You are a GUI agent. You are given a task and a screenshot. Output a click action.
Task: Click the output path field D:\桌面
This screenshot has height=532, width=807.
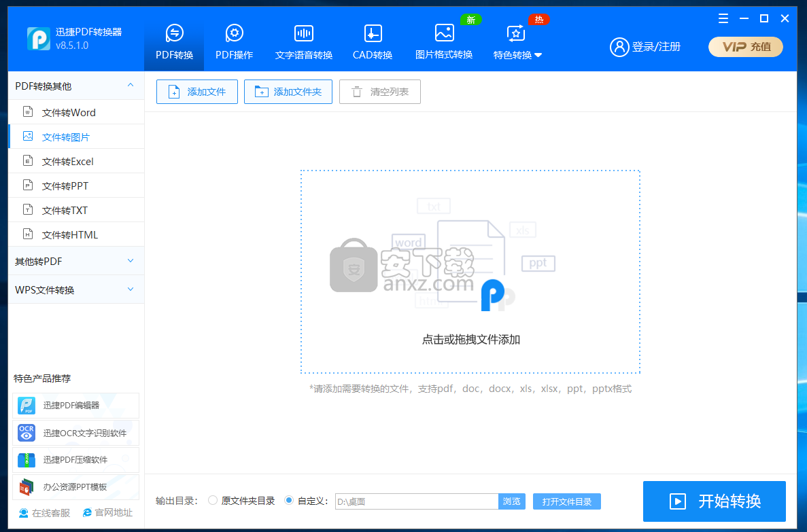pos(416,501)
